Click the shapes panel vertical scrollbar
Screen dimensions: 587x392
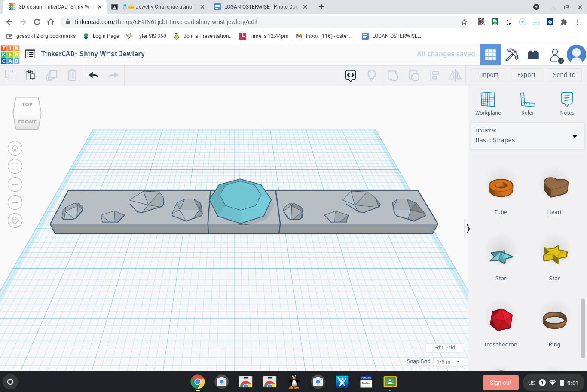pos(583,328)
